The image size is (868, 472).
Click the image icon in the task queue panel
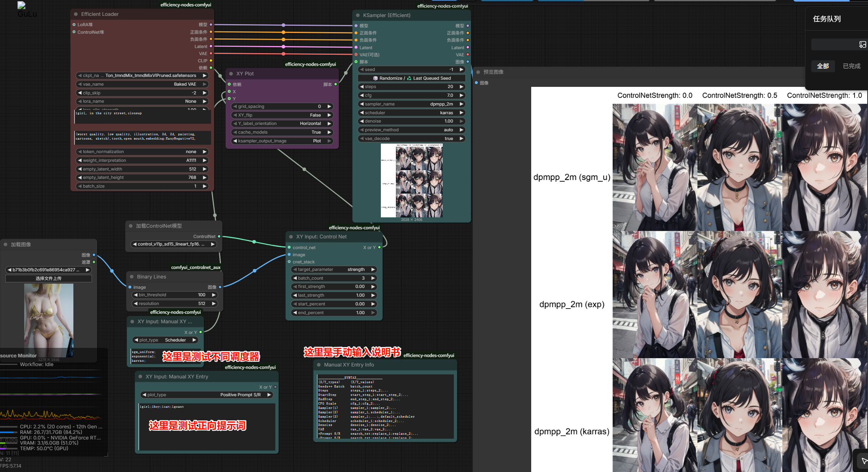(862, 44)
